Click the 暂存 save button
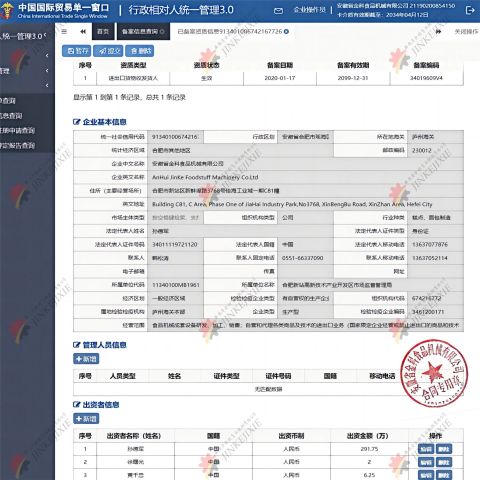480x480 pixels. [x=77, y=51]
